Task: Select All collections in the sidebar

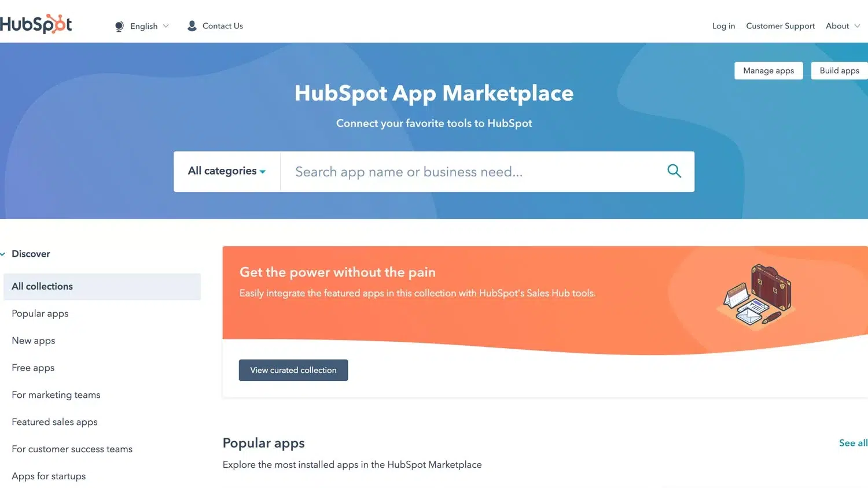Action: tap(42, 286)
